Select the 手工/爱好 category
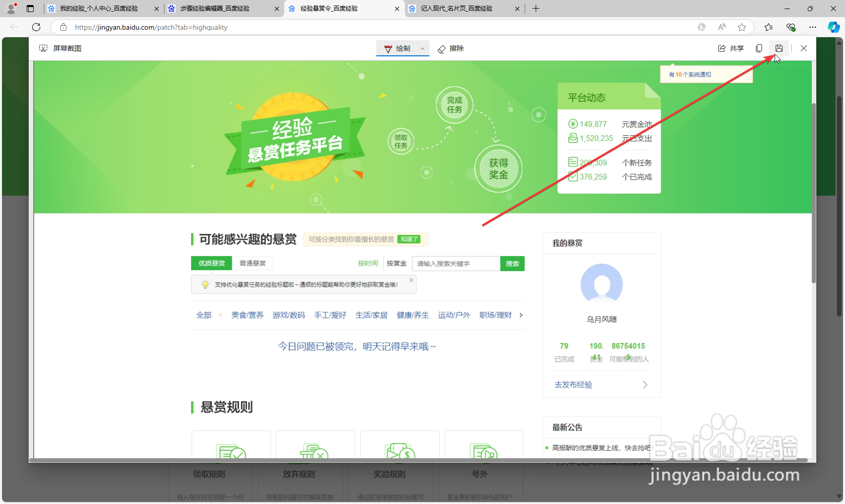 pyautogui.click(x=330, y=315)
